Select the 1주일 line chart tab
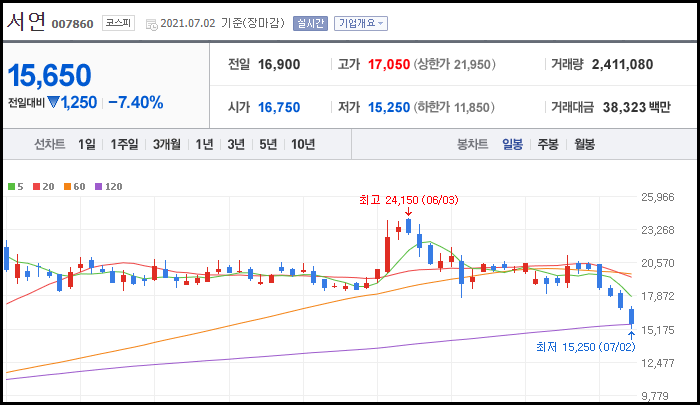Screen dimensions: 700x405 pos(124,144)
